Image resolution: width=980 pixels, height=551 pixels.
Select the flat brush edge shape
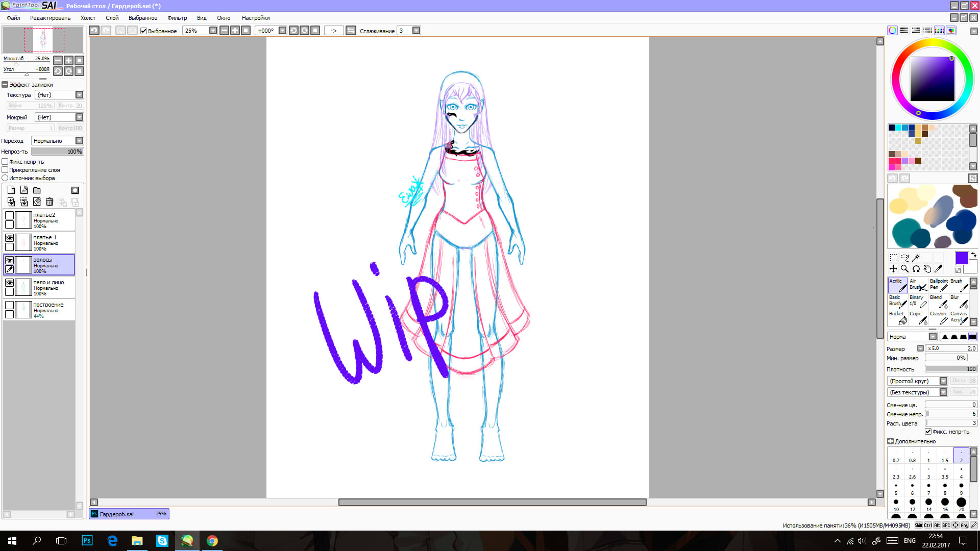coord(973,337)
